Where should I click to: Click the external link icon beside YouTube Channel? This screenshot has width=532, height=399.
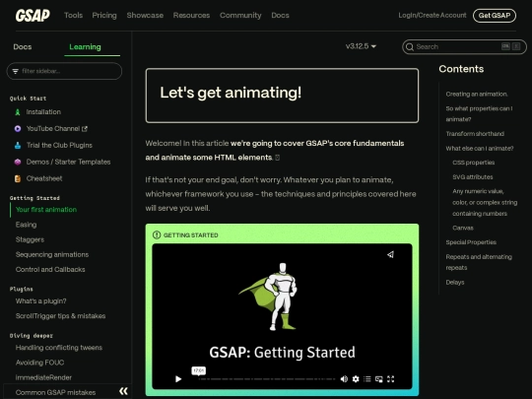click(85, 129)
